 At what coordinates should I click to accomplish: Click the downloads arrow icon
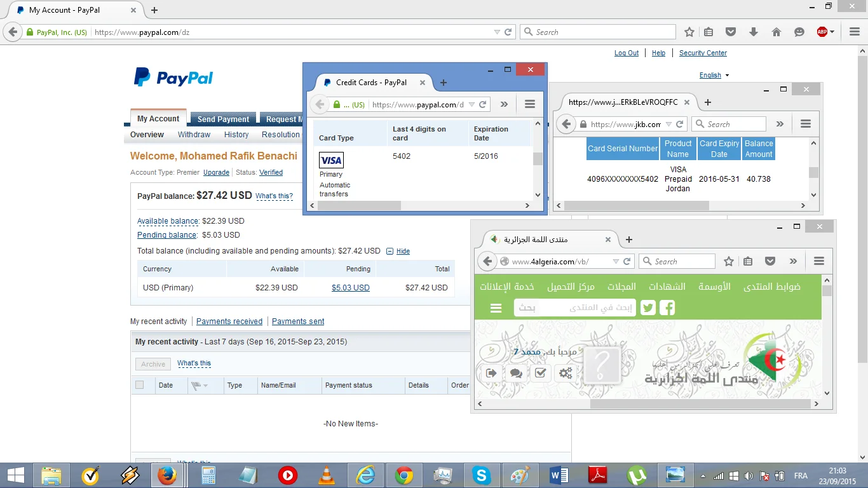click(x=754, y=32)
